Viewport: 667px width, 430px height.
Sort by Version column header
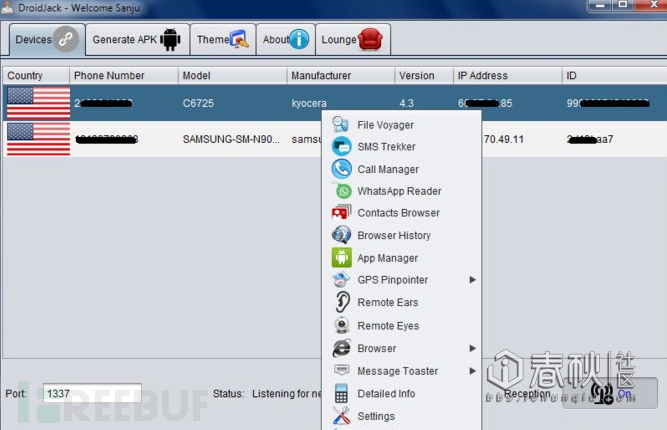(424, 75)
